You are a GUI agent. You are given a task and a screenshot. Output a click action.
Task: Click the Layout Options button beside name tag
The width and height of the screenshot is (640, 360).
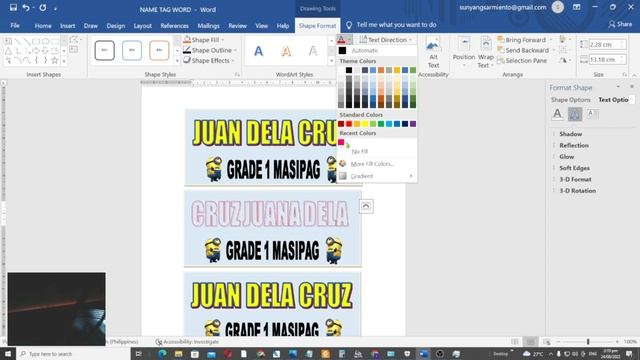(366, 206)
